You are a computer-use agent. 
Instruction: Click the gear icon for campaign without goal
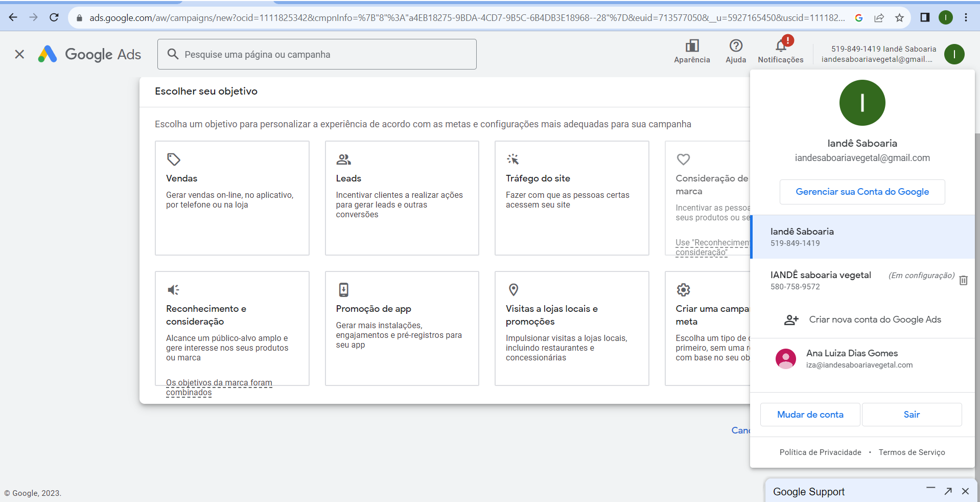pyautogui.click(x=683, y=290)
